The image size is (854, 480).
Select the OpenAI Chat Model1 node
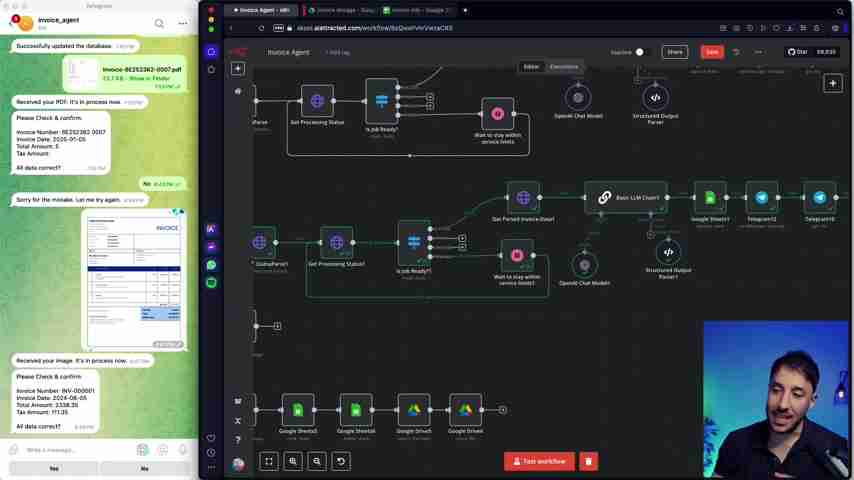[578, 98]
